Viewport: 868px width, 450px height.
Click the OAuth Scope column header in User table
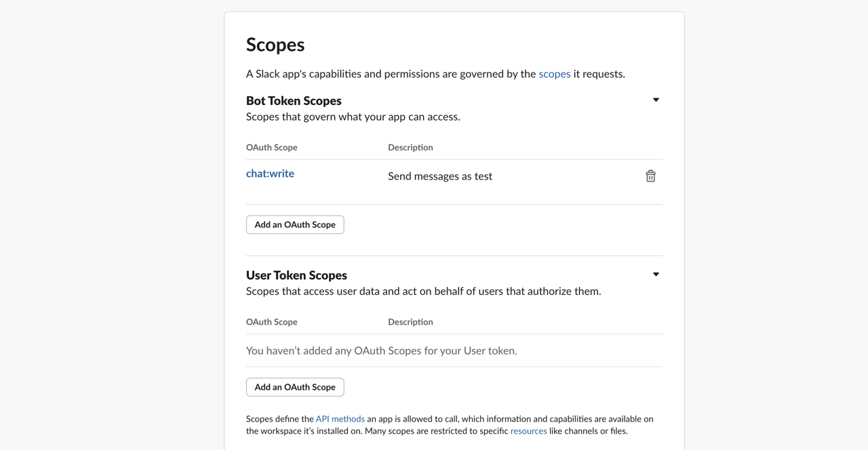[272, 322]
